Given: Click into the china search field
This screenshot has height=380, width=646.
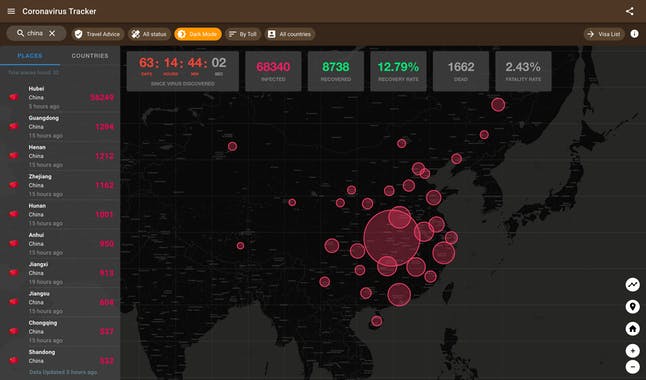Looking at the screenshot, I should coord(36,33).
